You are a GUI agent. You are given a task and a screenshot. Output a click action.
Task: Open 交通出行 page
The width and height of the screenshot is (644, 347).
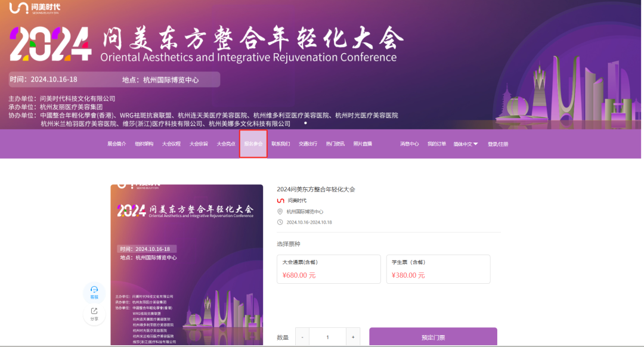[308, 144]
